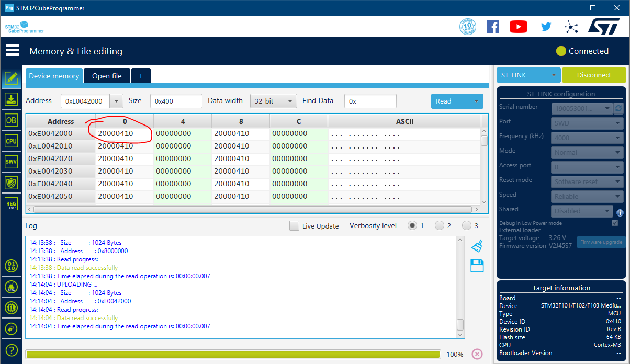630x364 pixels.
Task: Open REG registers panel icon
Action: tap(11, 203)
